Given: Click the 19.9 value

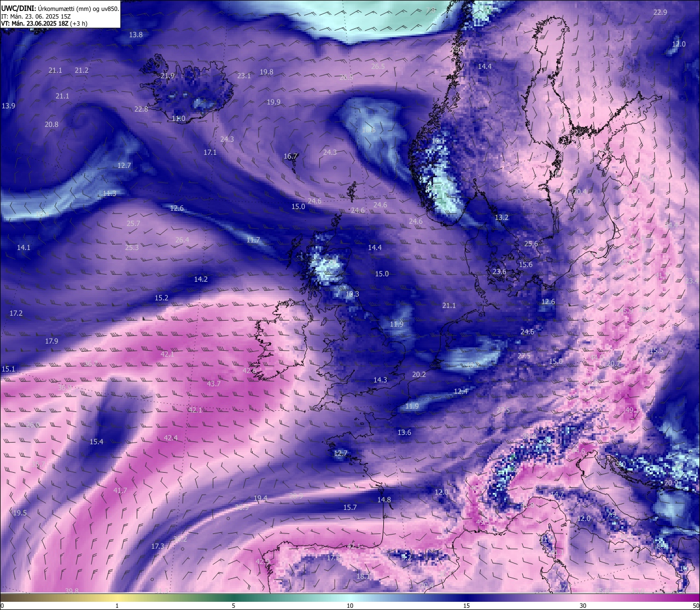Looking at the screenshot, I should (273, 102).
